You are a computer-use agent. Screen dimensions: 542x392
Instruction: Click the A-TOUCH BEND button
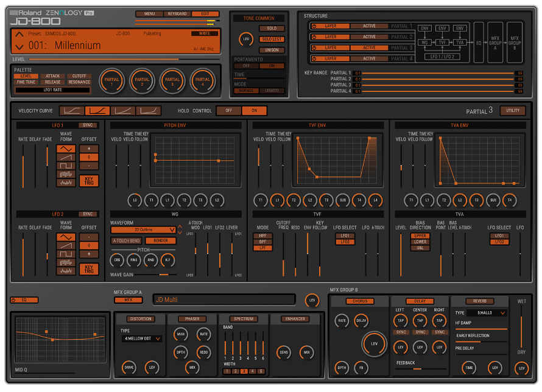coord(127,240)
